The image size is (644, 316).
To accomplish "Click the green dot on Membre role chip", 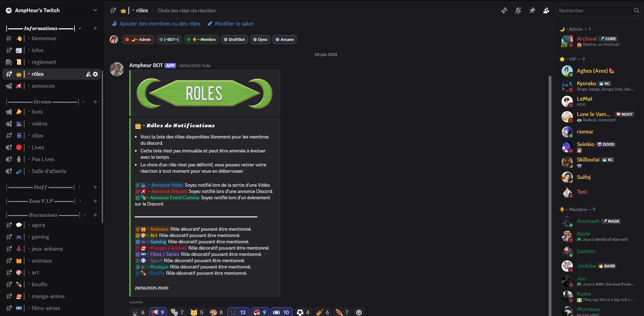I will [x=189, y=39].
